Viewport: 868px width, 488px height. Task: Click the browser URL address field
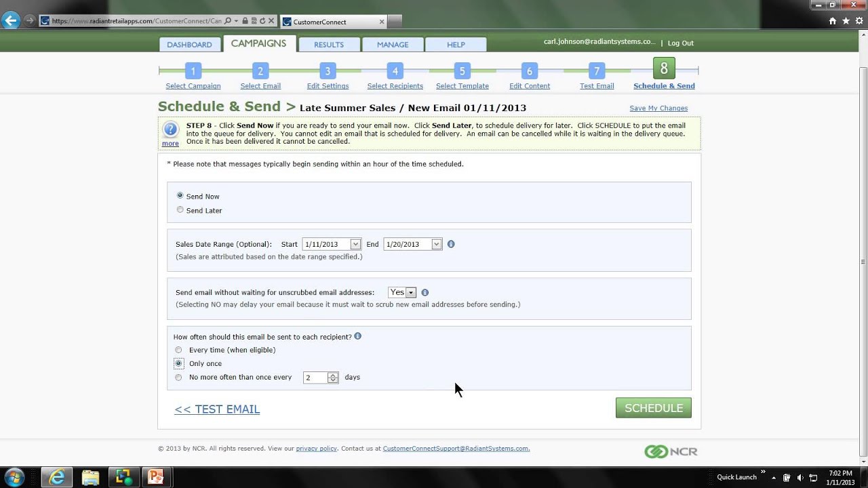[136, 21]
